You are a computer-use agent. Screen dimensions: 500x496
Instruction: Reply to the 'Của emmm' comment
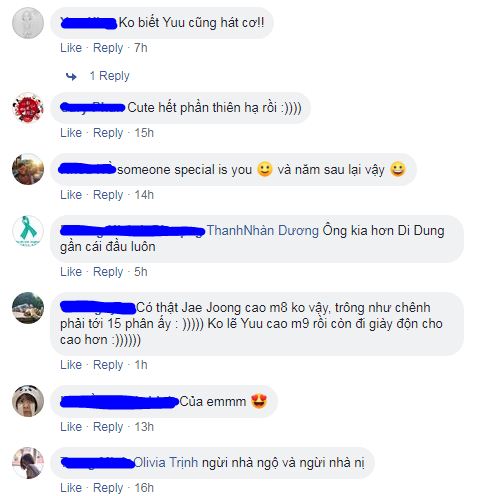pyautogui.click(x=108, y=427)
